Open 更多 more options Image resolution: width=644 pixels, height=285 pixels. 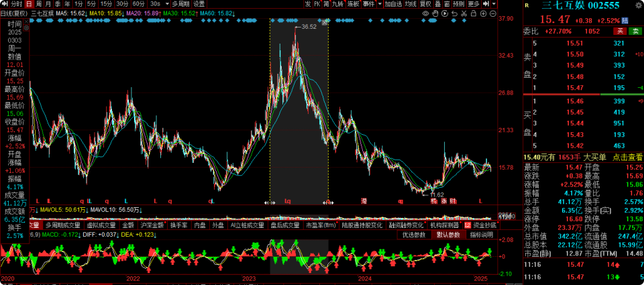coord(474,4)
